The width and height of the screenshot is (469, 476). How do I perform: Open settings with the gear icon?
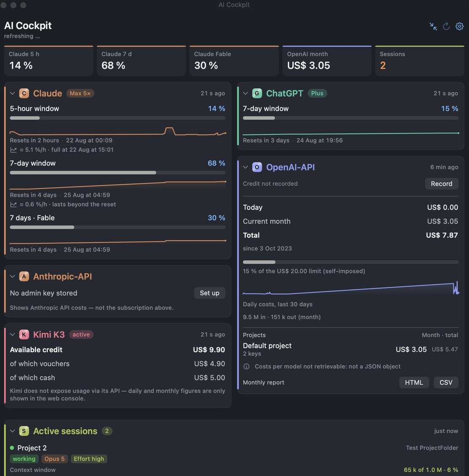coord(459,27)
